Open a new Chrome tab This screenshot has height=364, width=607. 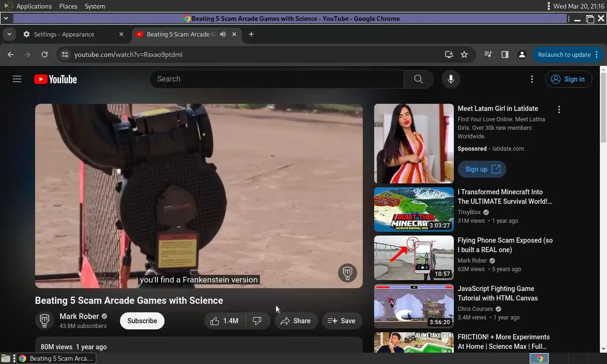click(x=251, y=34)
